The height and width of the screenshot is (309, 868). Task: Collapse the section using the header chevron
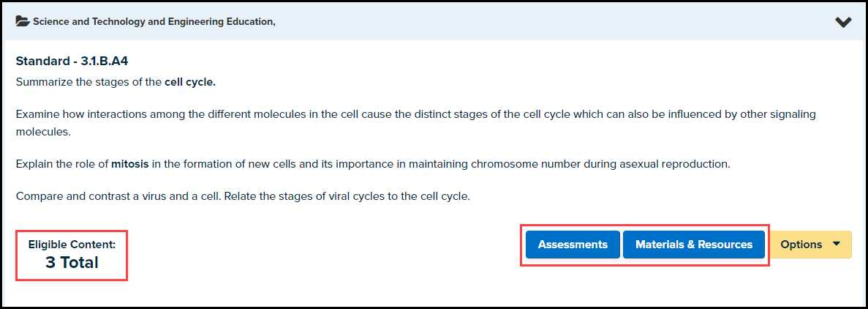tap(843, 22)
